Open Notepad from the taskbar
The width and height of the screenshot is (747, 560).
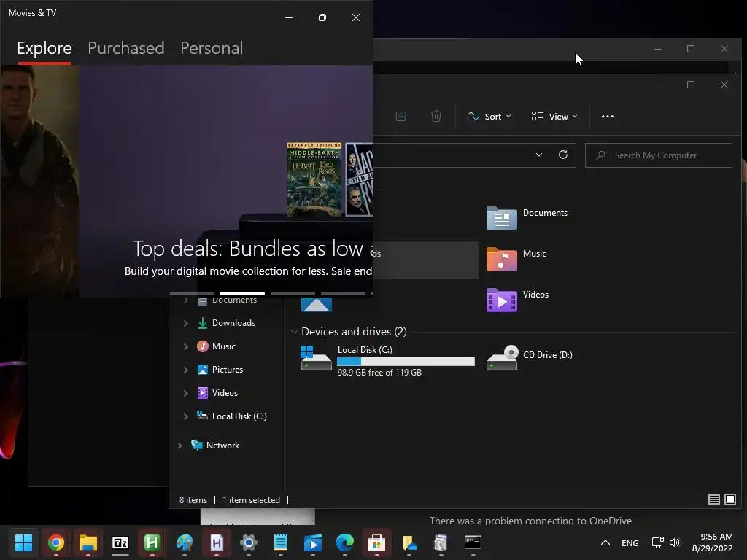281,542
